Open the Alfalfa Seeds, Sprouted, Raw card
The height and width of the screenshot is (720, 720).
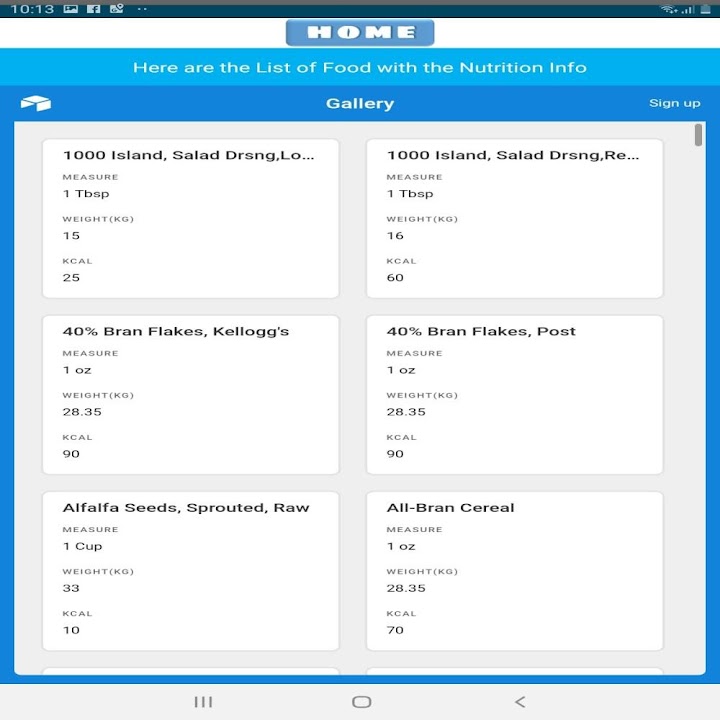click(x=190, y=570)
